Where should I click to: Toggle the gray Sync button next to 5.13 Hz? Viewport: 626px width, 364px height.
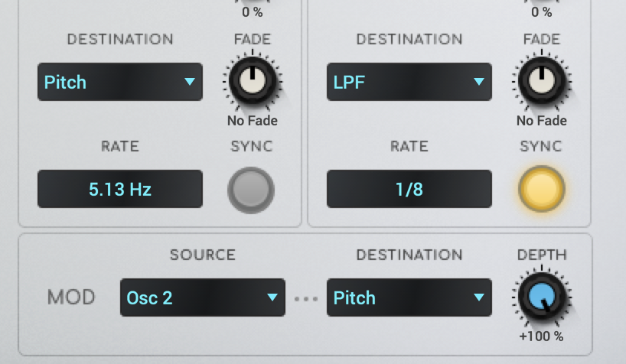point(251,190)
